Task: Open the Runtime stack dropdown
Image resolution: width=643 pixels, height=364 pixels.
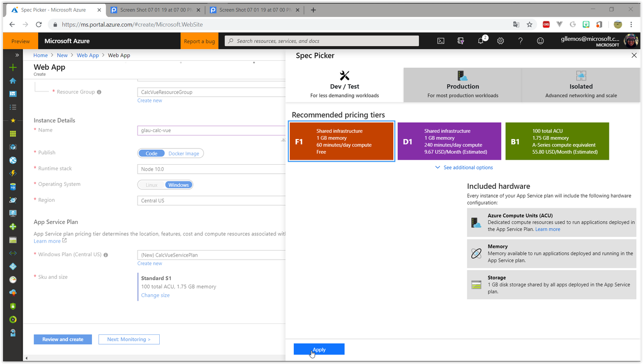Action: pyautogui.click(x=211, y=169)
